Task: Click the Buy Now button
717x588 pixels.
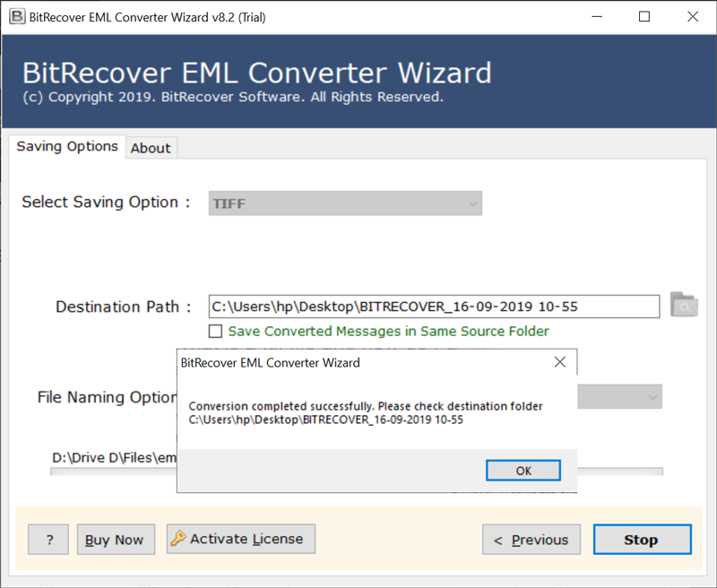Action: click(x=117, y=540)
